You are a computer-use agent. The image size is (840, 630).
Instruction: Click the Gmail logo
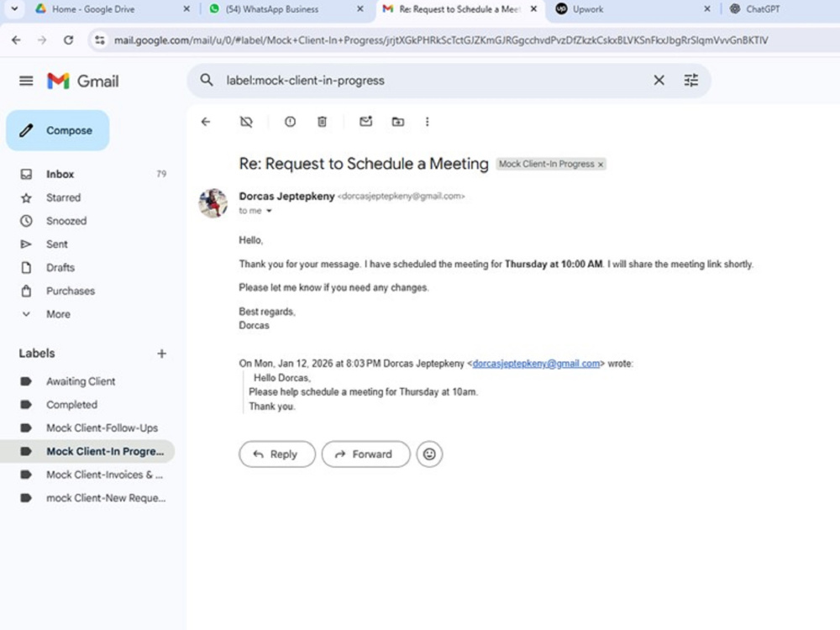(83, 81)
